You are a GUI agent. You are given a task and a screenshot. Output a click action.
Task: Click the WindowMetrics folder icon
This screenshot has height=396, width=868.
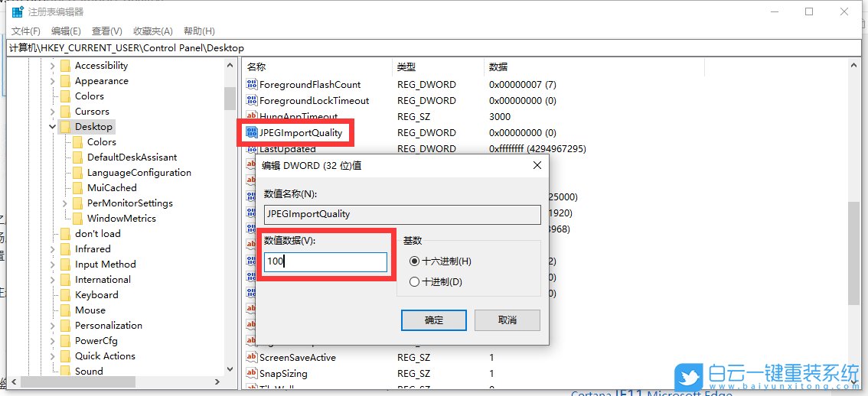(x=77, y=219)
